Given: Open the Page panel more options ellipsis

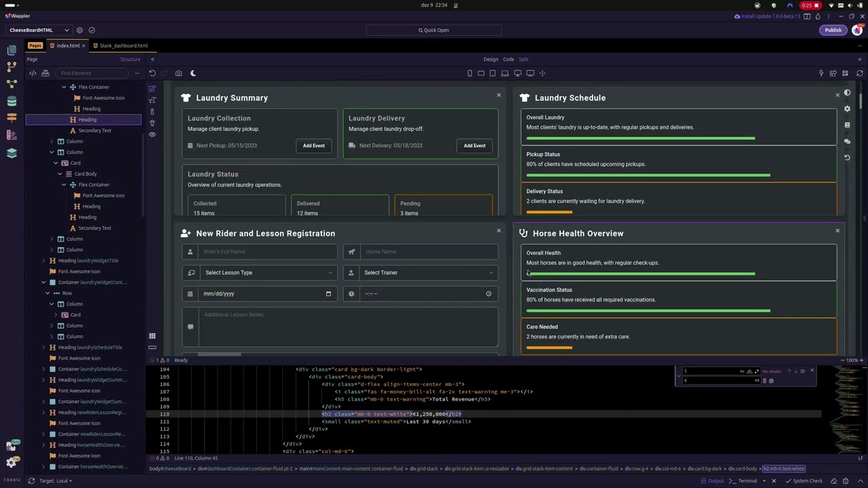Looking at the screenshot, I should point(136,73).
